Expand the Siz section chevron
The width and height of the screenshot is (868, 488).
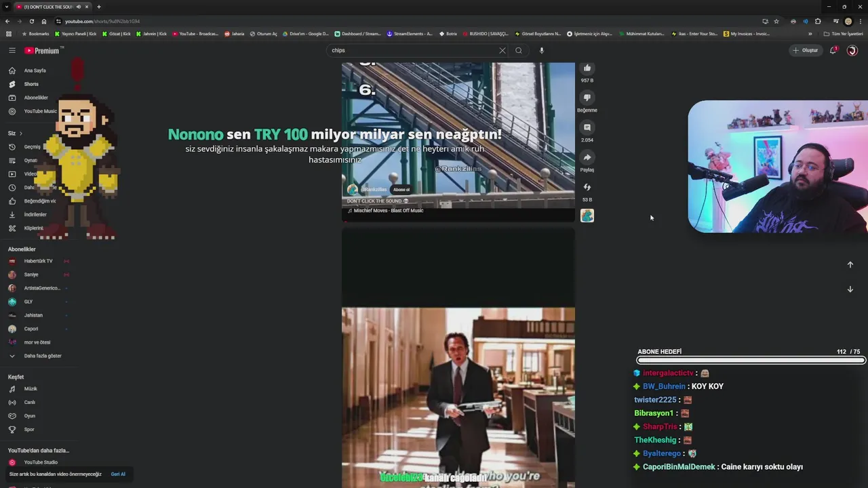(x=20, y=134)
